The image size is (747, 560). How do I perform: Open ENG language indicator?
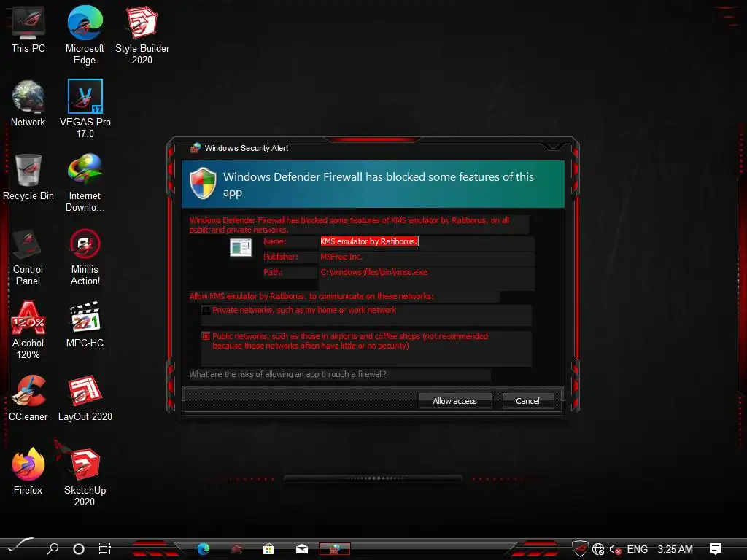637,549
